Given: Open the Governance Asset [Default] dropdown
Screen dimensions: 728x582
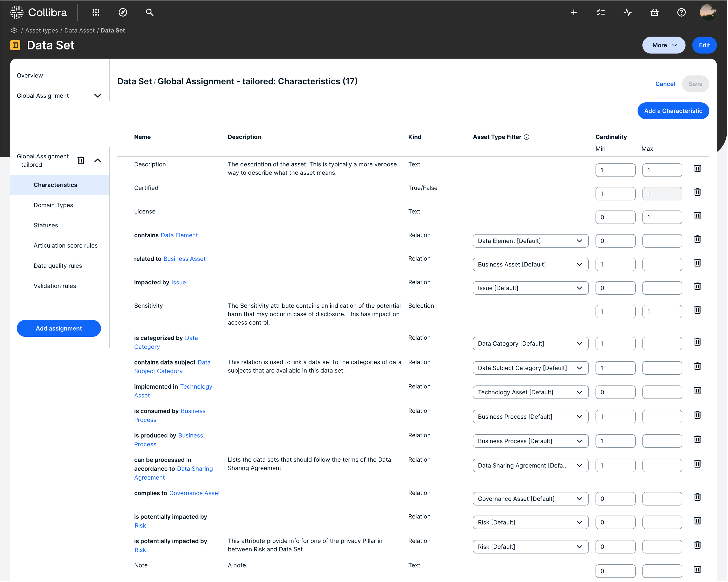Looking at the screenshot, I should pyautogui.click(x=531, y=499).
